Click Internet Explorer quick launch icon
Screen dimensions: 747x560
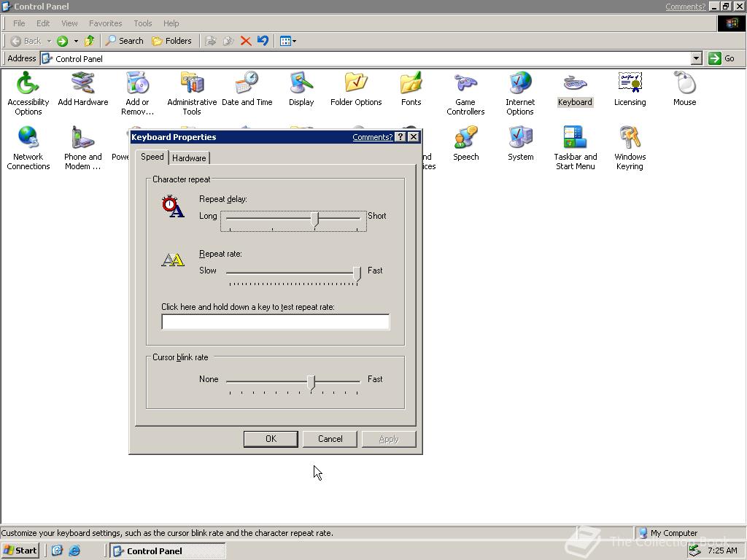[x=75, y=551]
